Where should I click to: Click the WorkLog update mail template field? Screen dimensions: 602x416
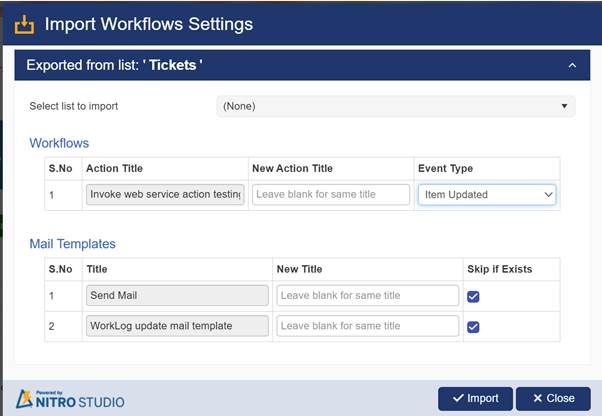click(x=177, y=326)
